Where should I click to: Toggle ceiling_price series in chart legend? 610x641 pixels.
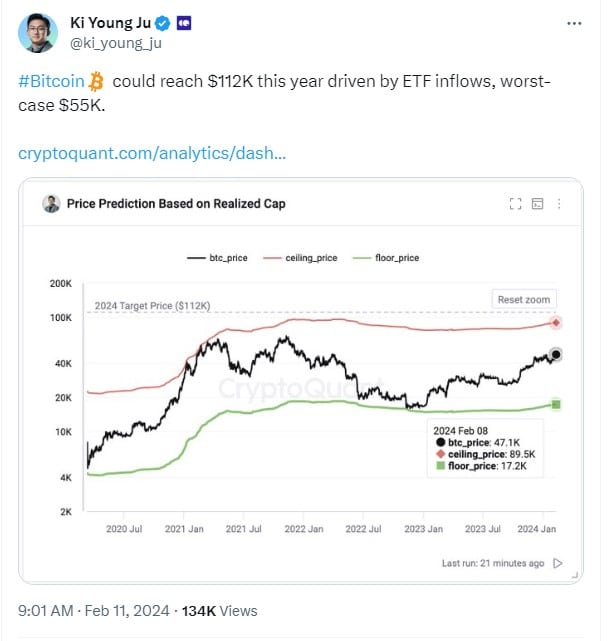[301, 258]
